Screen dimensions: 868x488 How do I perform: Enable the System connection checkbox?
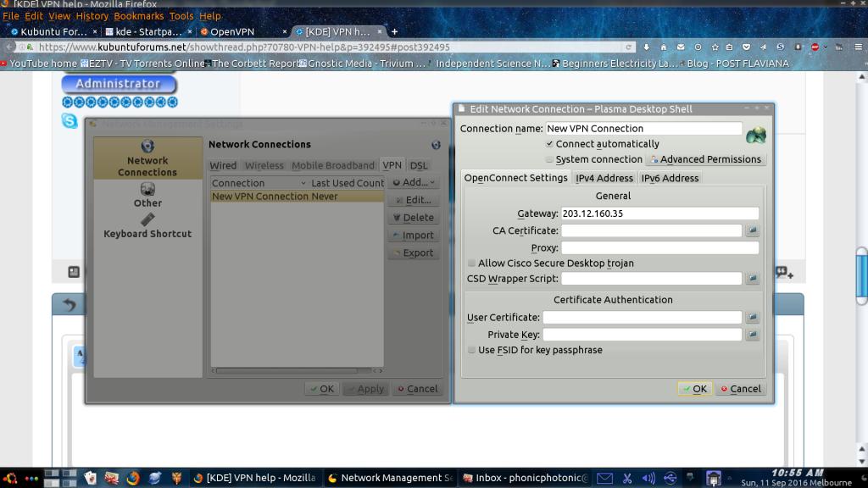tap(549, 159)
